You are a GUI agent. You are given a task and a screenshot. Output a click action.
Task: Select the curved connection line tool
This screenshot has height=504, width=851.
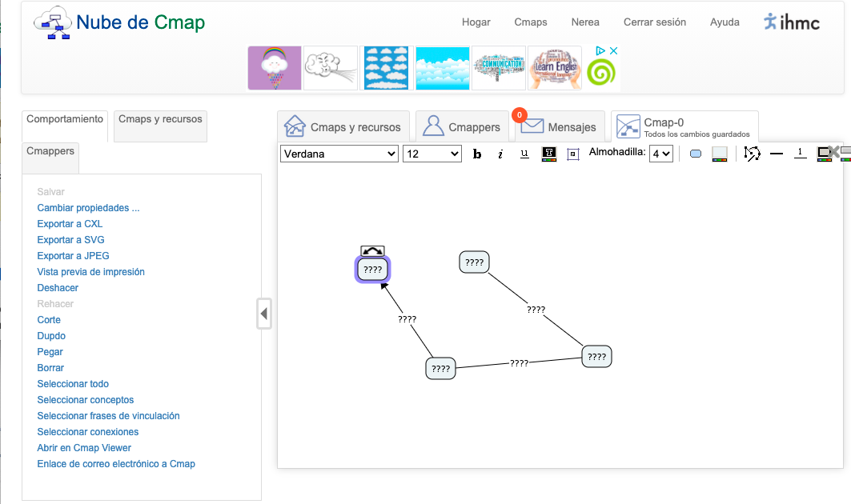pyautogui.click(x=752, y=154)
